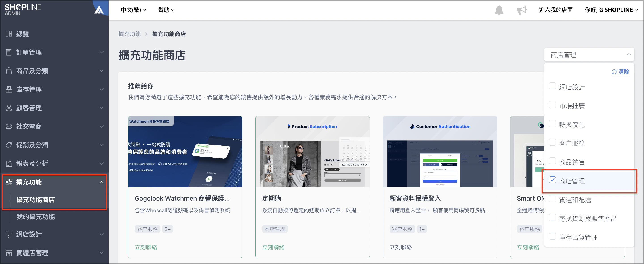The width and height of the screenshot is (644, 264).
Task: Click the 擴充功能 apps grid icon
Action: coord(9,182)
